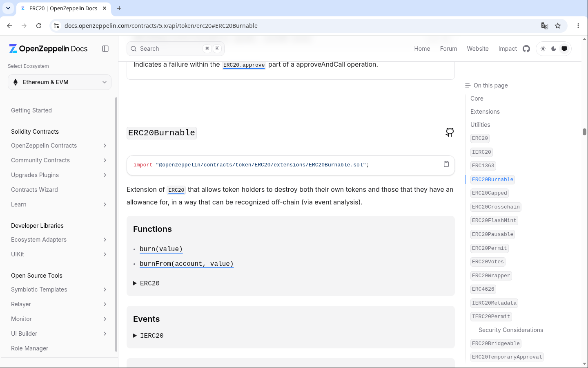Screen dimensions: 588x368
Task: Open a new browser tab
Action: [119, 8]
